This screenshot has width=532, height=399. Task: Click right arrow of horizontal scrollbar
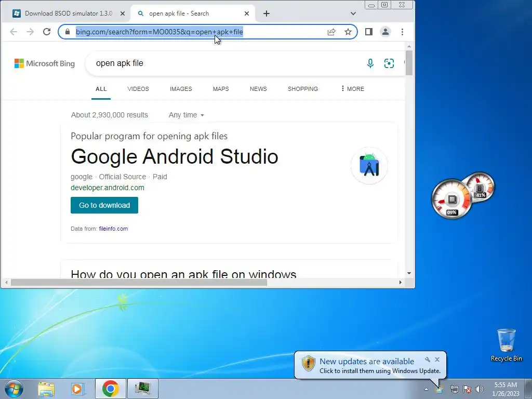[x=401, y=282]
